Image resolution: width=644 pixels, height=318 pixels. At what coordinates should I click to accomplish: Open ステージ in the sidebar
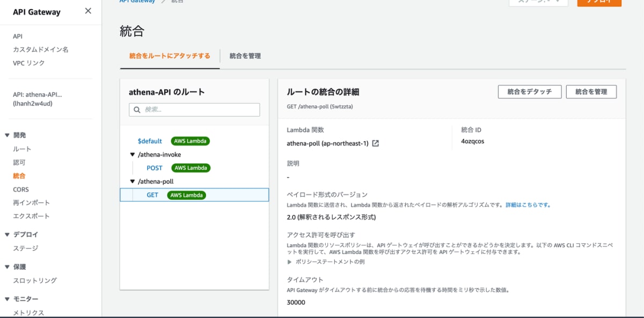tap(25, 248)
